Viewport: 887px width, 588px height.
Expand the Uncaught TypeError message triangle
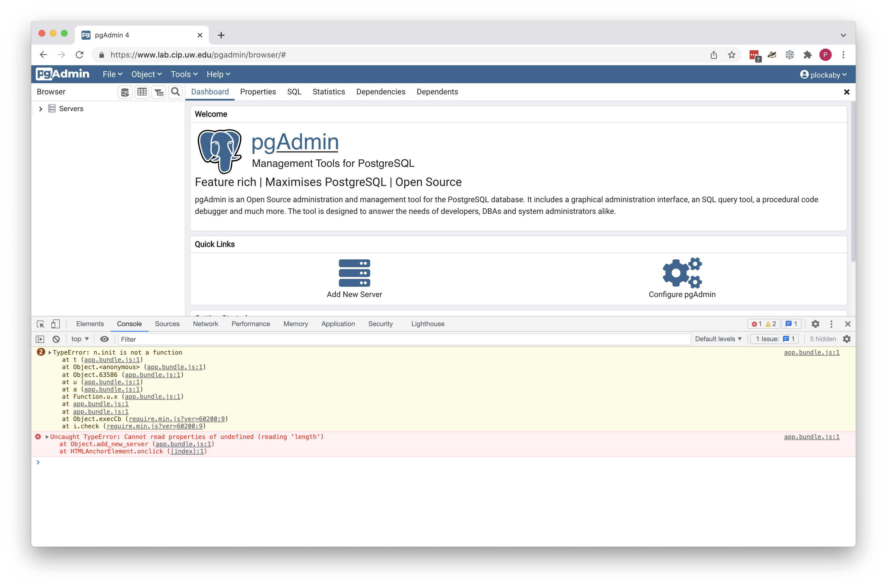(47, 437)
